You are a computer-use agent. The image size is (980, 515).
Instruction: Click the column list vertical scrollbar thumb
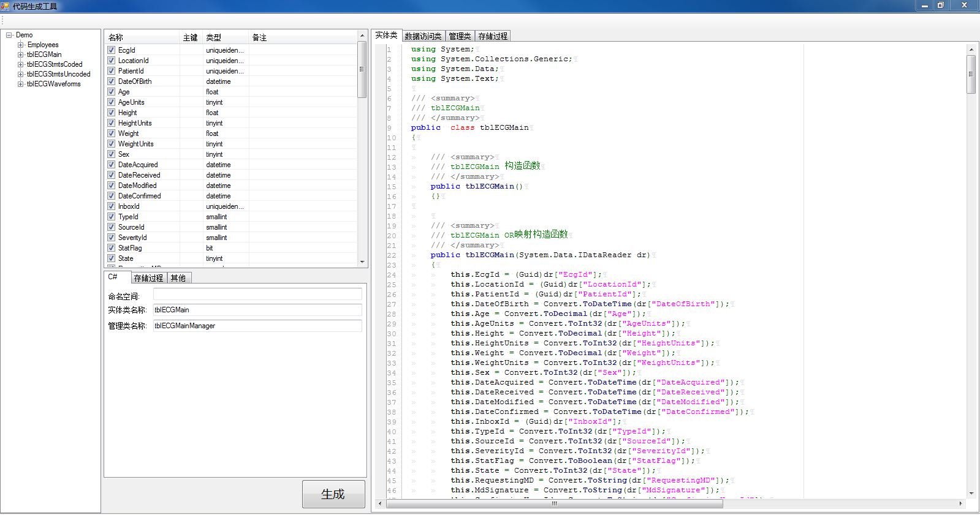(x=362, y=69)
